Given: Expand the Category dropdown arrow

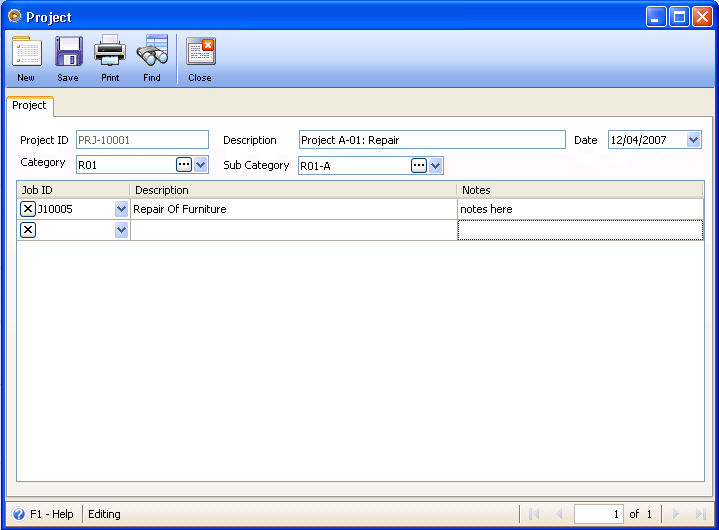Looking at the screenshot, I should tap(200, 165).
